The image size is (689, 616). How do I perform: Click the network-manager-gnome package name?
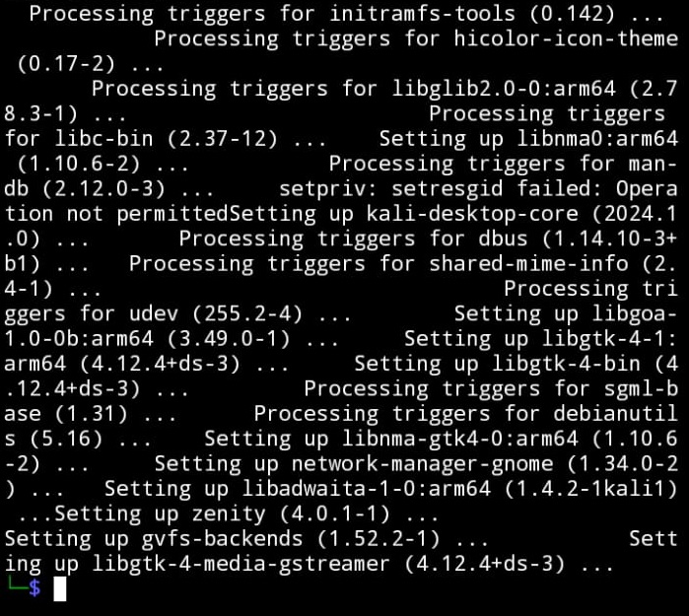click(x=422, y=464)
